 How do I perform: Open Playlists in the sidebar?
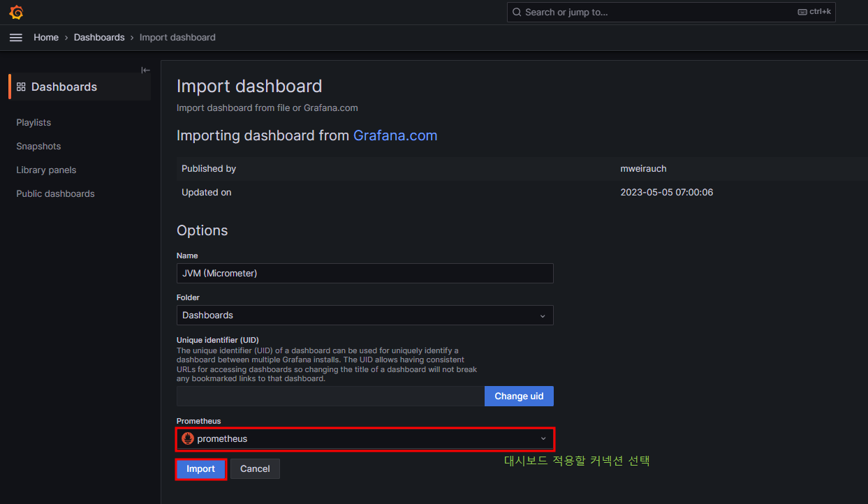(34, 122)
